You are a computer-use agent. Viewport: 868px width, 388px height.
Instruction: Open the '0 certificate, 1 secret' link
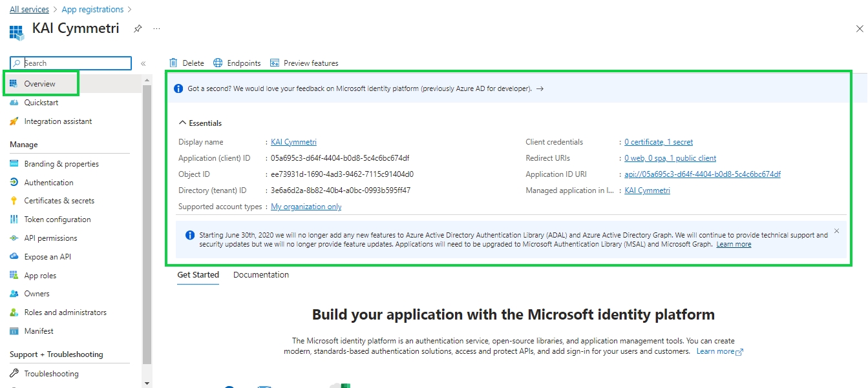(x=659, y=142)
